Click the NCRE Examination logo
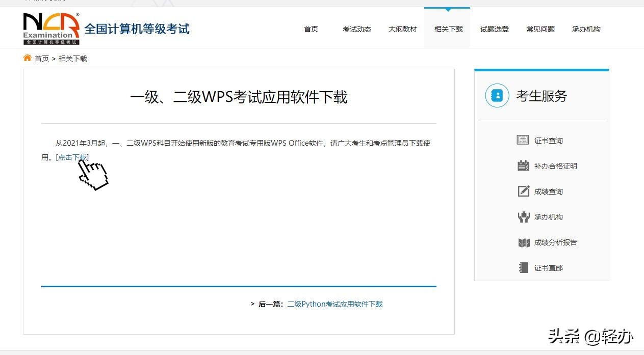644x355 pixels. pos(51,29)
